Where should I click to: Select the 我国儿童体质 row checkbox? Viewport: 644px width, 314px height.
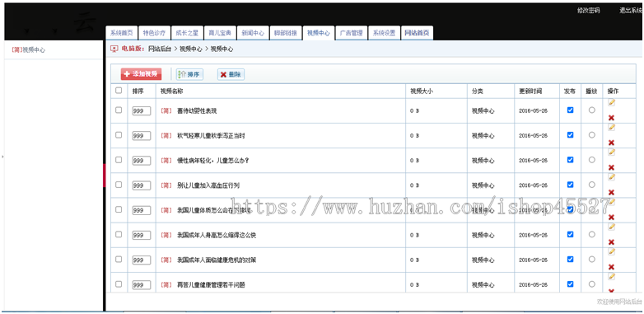(119, 209)
